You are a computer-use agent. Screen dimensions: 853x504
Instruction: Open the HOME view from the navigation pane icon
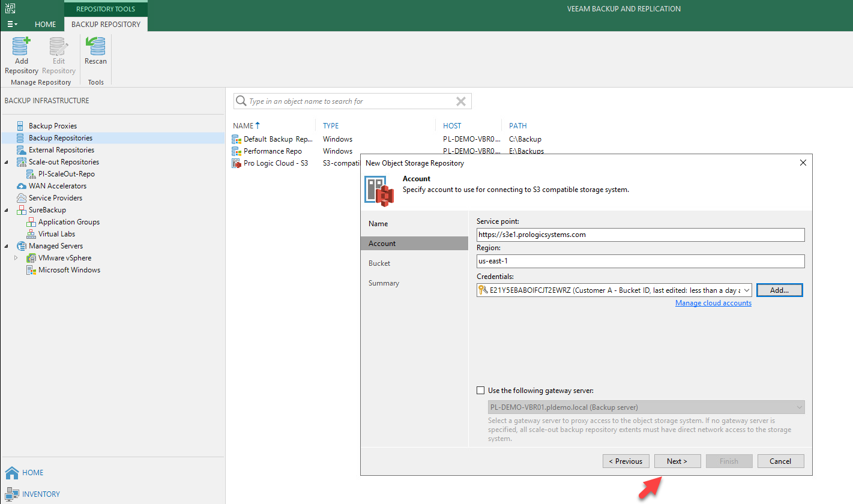[x=11, y=472]
